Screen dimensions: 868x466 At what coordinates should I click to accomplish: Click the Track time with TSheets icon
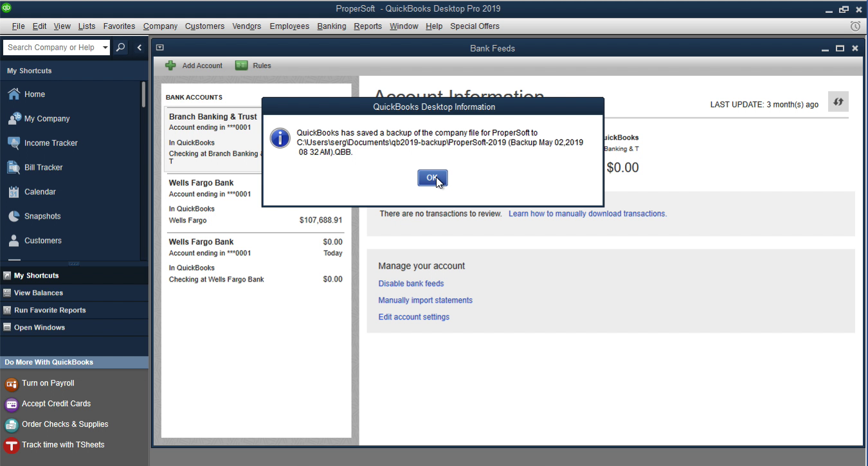point(12,445)
